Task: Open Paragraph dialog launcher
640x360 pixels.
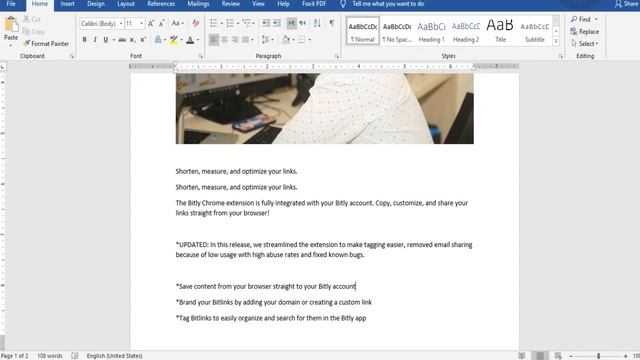Action: [x=337, y=56]
